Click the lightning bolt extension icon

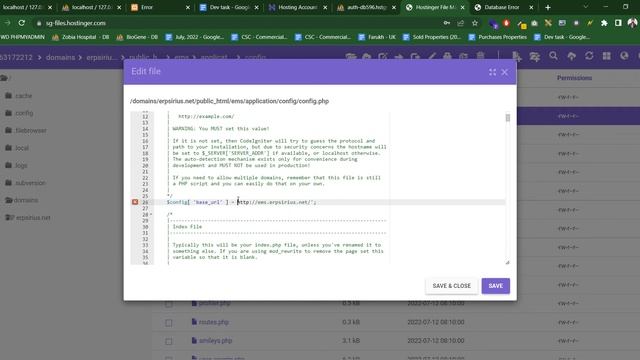[590, 23]
